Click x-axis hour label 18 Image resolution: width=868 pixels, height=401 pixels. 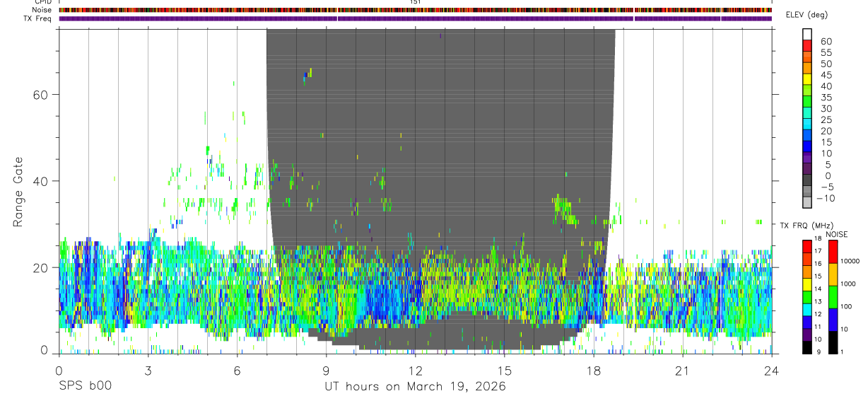pyautogui.click(x=593, y=371)
